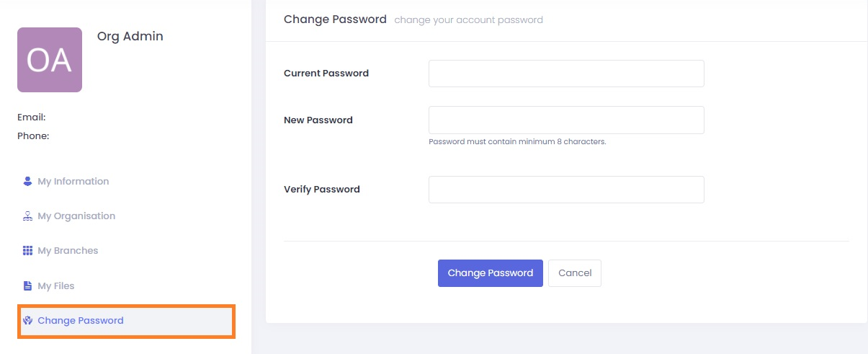Viewport: 868px width, 354px height.
Task: Click the My Branches grid icon
Action: pyautogui.click(x=28, y=251)
